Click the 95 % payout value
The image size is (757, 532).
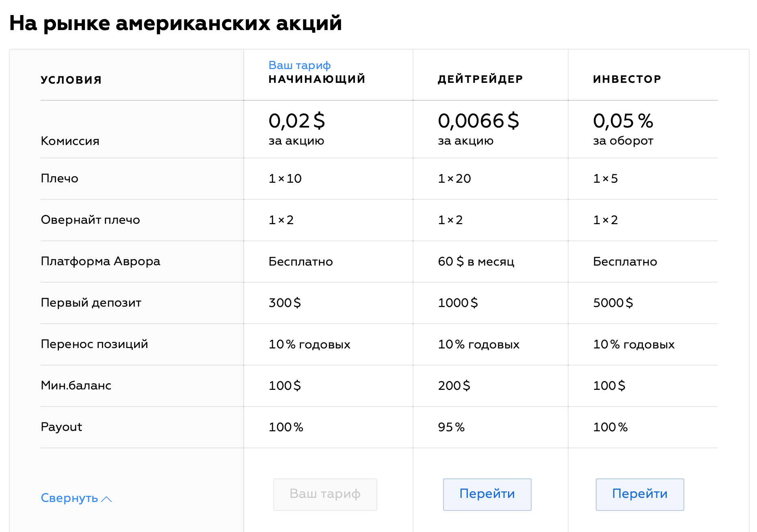[x=451, y=427]
